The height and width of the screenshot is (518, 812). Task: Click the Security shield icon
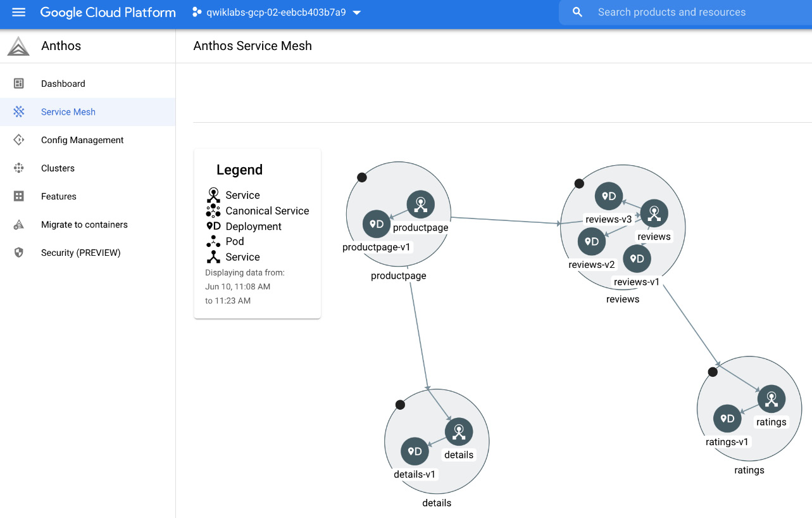click(19, 253)
